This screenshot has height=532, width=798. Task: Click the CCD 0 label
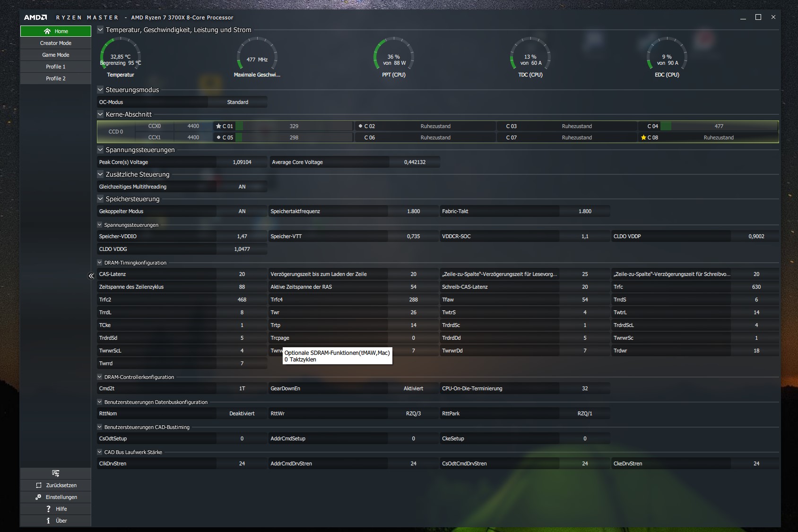tap(116, 132)
